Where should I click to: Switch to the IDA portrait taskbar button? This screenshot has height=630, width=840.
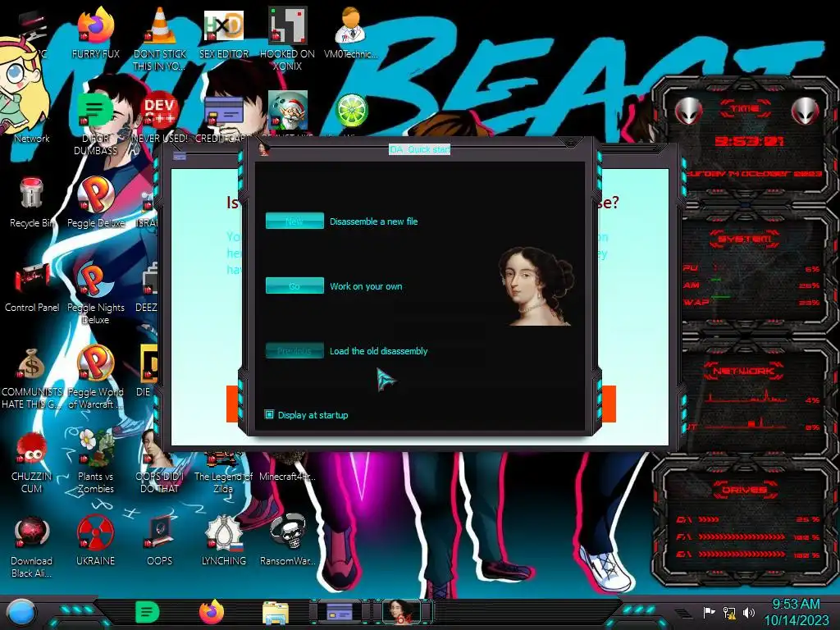tap(404, 612)
